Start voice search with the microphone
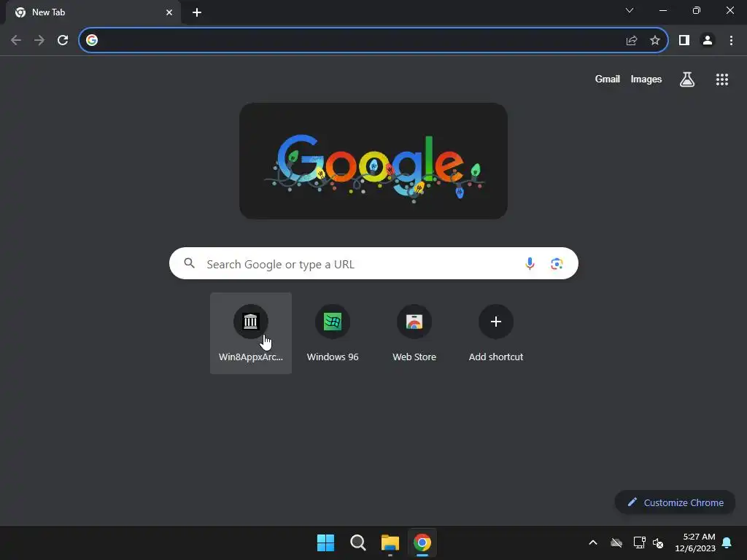The height and width of the screenshot is (560, 747). [x=530, y=263]
